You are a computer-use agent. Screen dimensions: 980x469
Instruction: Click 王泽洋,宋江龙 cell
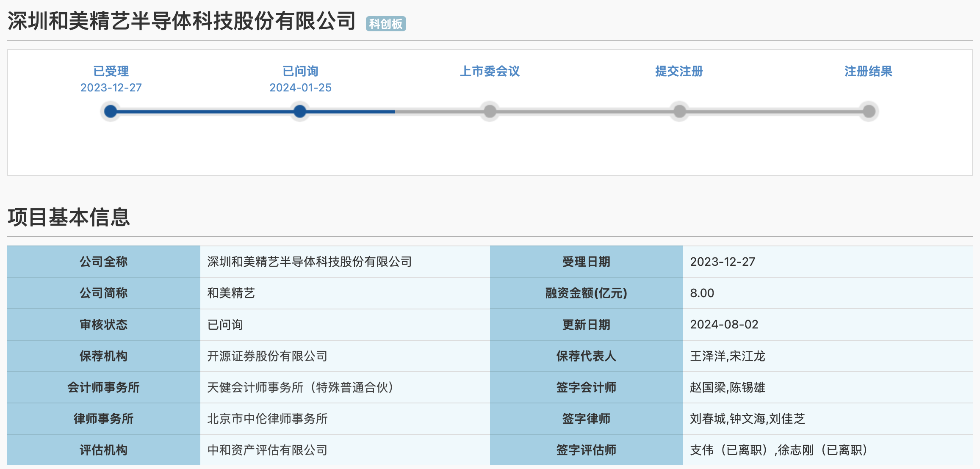(828, 356)
